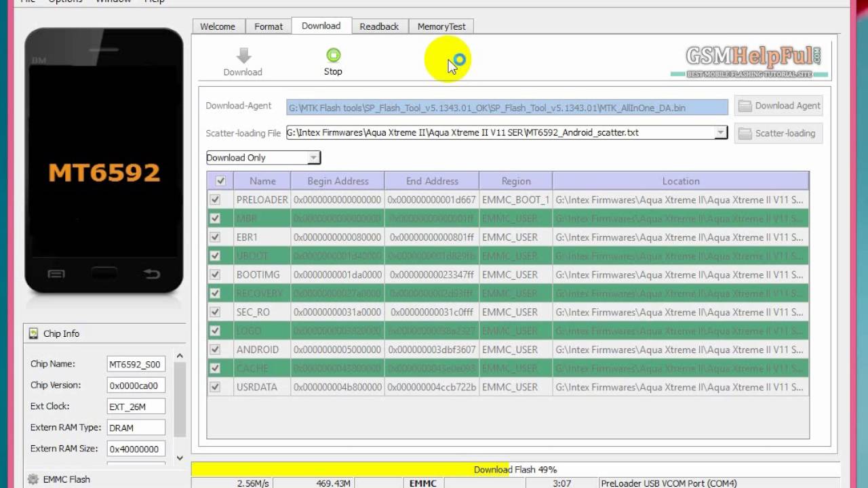Click the EMMC status bar label
Image resolution: width=868 pixels, height=488 pixels.
pos(422,483)
